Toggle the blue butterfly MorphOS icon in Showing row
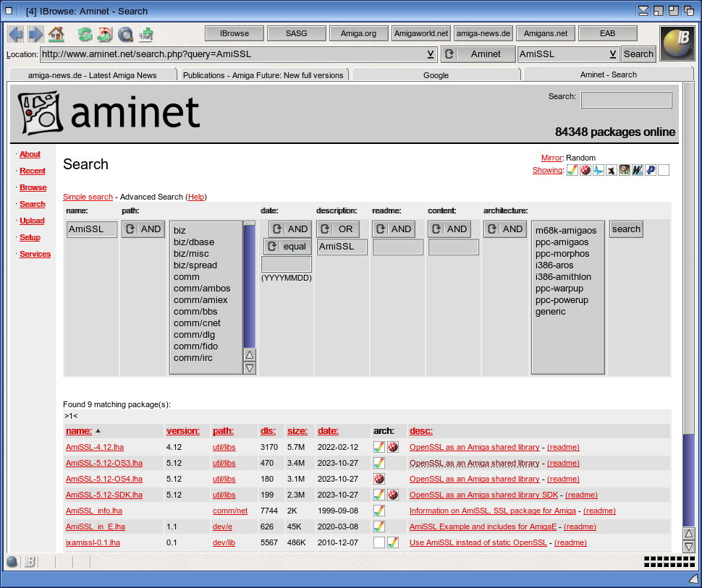The width and height of the screenshot is (702, 588). [x=598, y=170]
